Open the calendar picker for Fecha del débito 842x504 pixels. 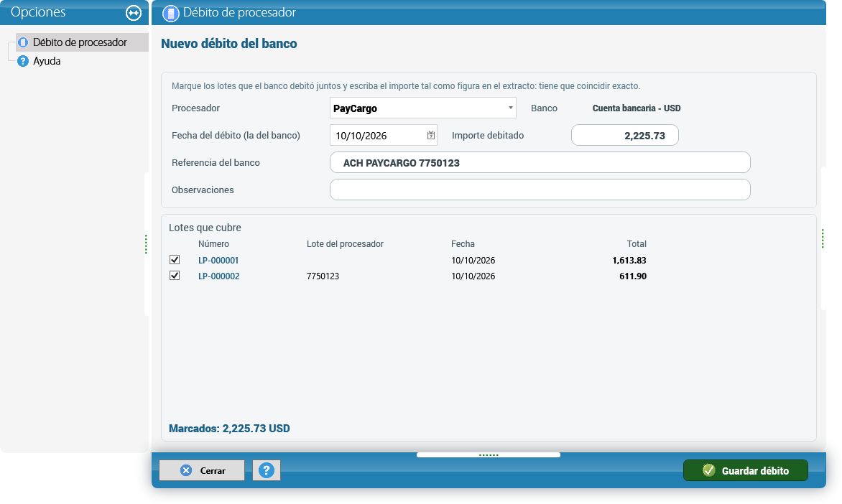(x=430, y=135)
